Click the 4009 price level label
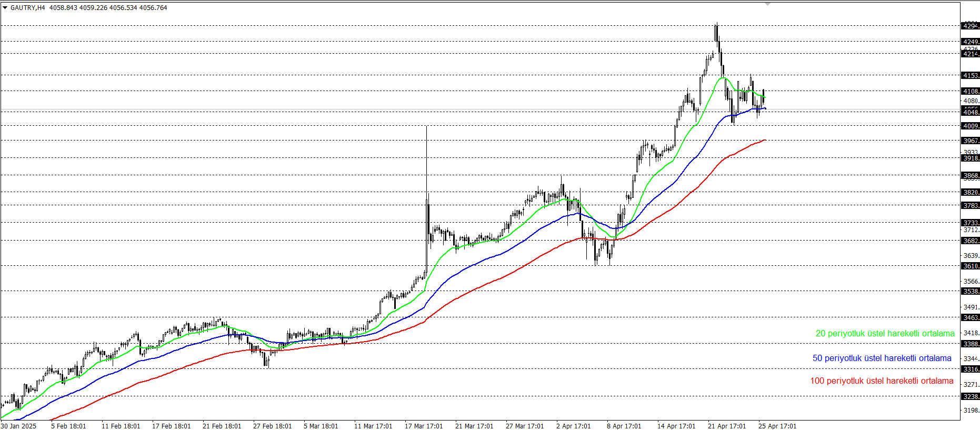Screen dimensions: 980x430 click(971, 126)
